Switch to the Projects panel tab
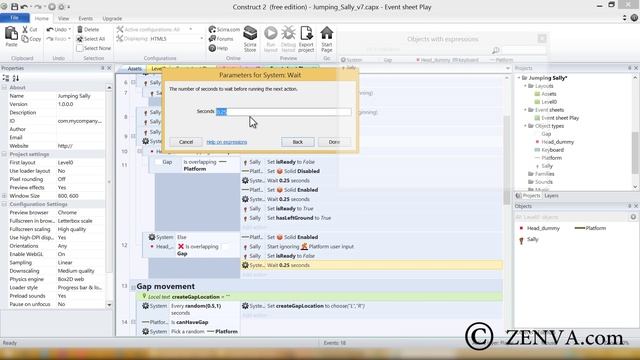Screen dimensions: 640x360 point(528,196)
